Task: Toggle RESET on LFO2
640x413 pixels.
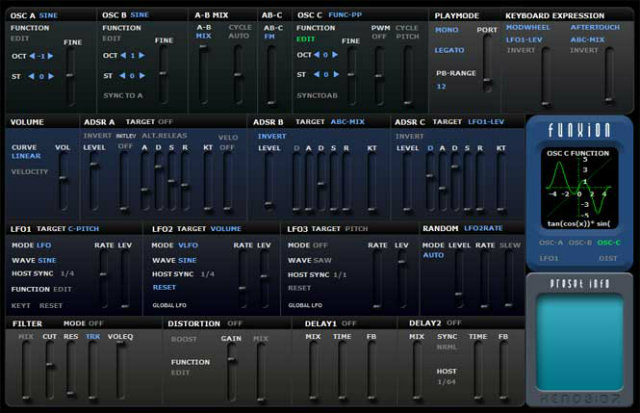Action: (164, 287)
